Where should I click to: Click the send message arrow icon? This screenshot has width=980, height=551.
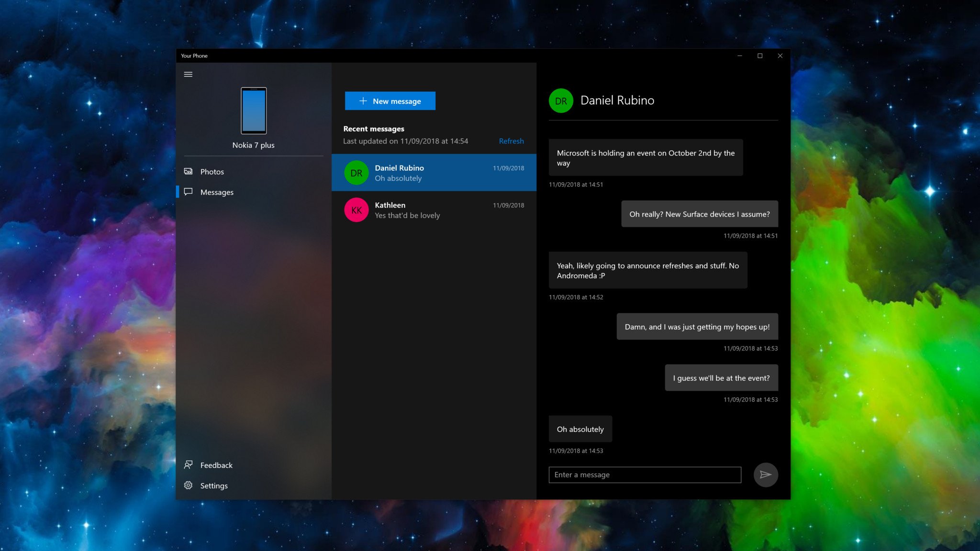pyautogui.click(x=765, y=474)
